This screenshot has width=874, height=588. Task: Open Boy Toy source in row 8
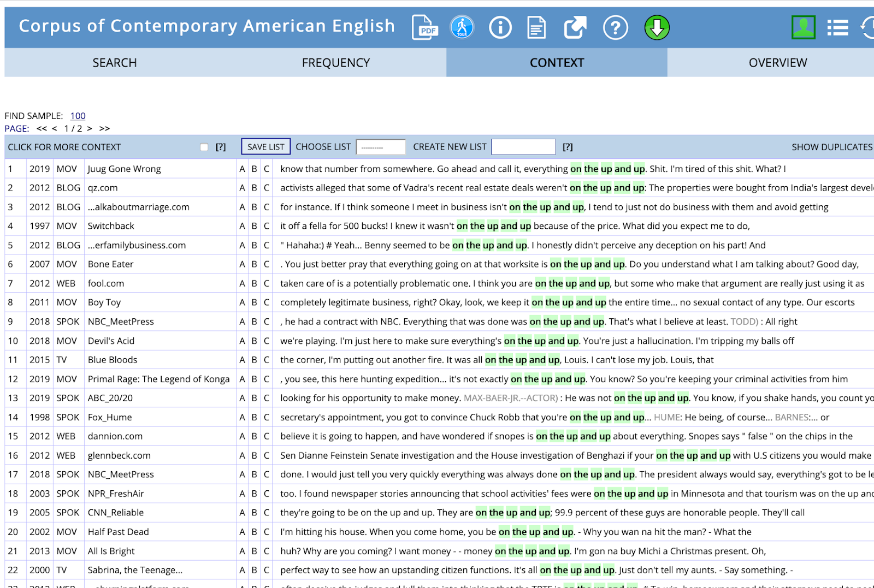pos(104,302)
